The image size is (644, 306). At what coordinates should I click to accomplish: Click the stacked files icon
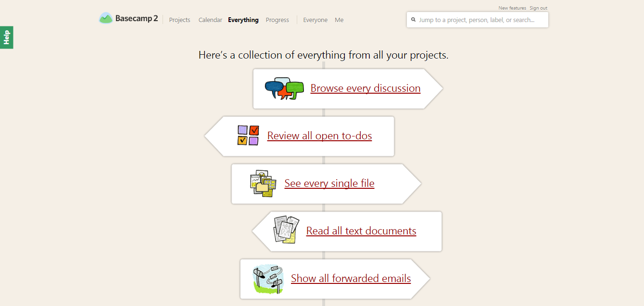click(x=263, y=183)
